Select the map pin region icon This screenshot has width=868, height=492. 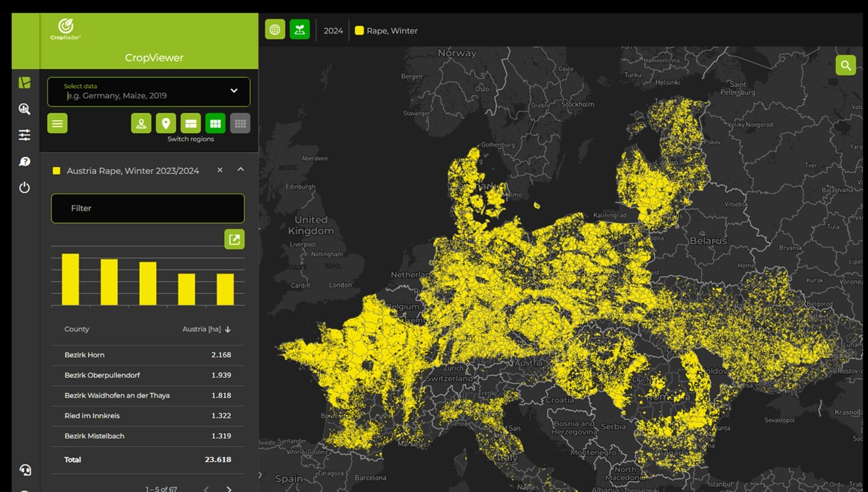click(x=166, y=123)
